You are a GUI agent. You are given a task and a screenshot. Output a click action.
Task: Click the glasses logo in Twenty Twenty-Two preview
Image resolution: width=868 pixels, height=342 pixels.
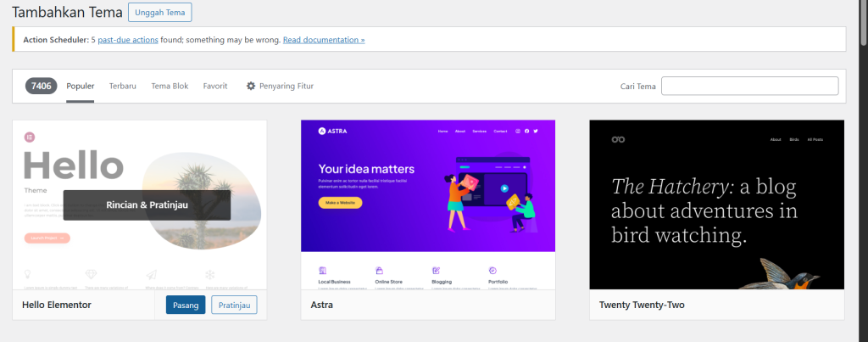(618, 138)
